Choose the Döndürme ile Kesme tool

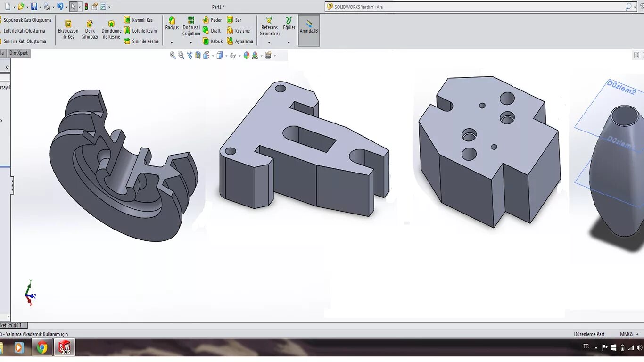111,30
